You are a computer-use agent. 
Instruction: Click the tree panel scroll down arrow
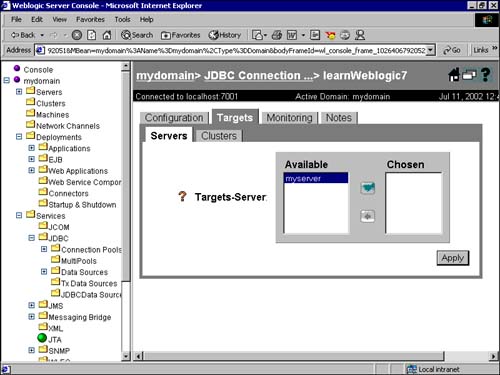point(126,356)
